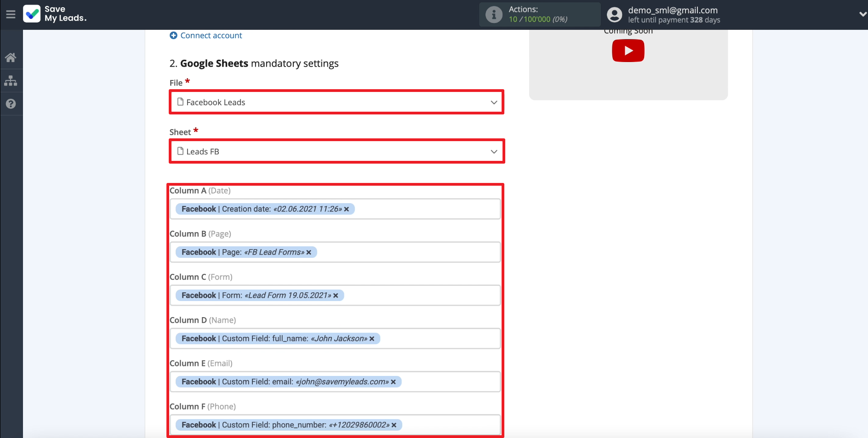Open the help question mark icon
The image size is (868, 438).
coord(11,104)
